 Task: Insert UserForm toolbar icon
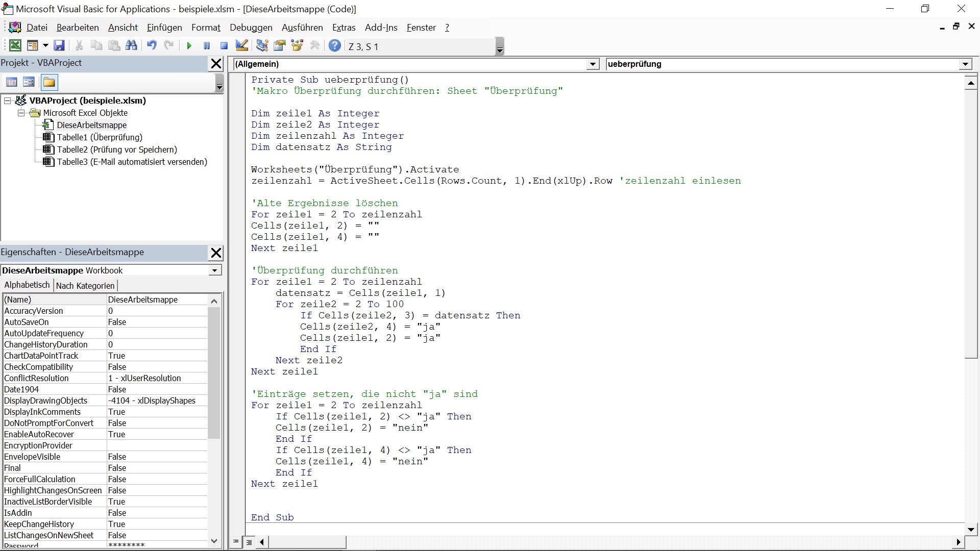pos(32,46)
